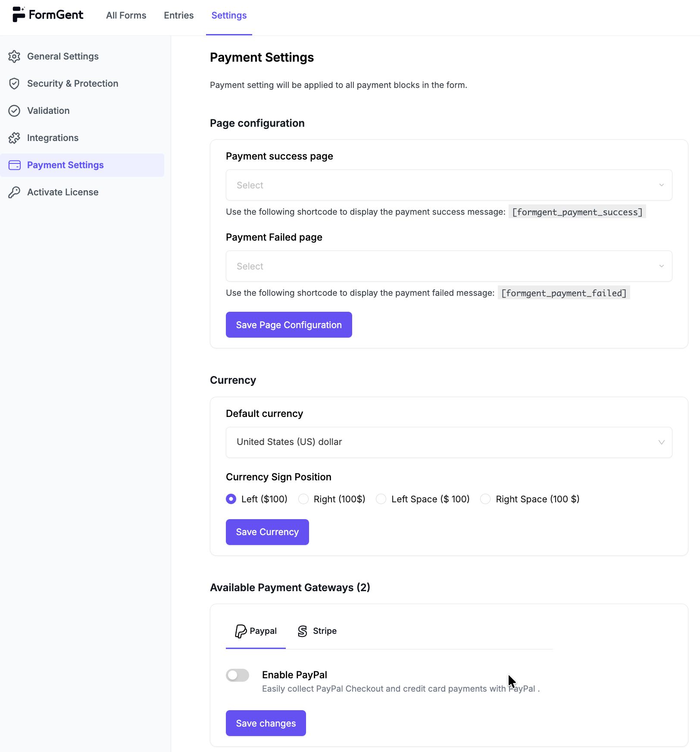Click the Validation checkmark circle icon

14,111
